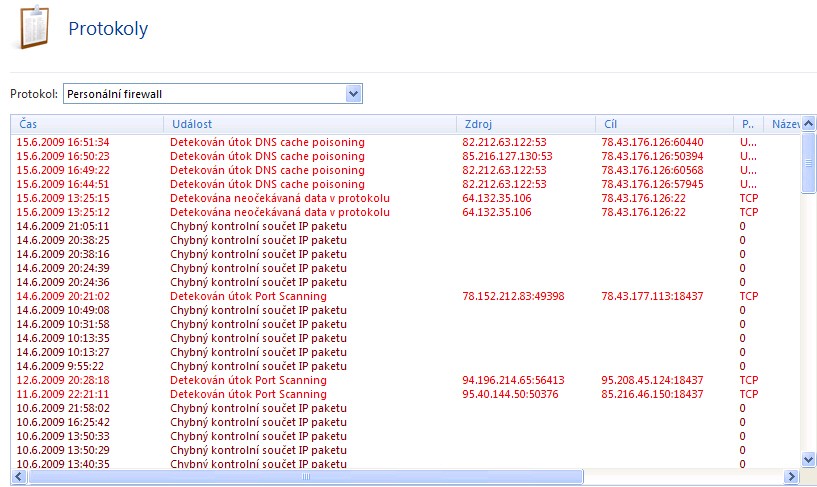Click the horizontal scrollbar right arrow
This screenshot has width=817, height=487.
(x=792, y=477)
